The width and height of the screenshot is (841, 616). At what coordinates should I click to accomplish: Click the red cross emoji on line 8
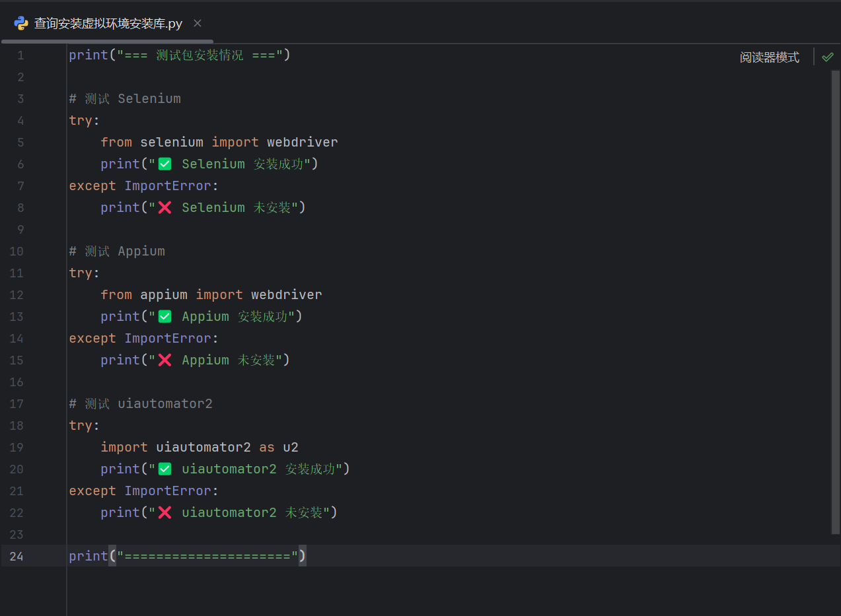(165, 208)
